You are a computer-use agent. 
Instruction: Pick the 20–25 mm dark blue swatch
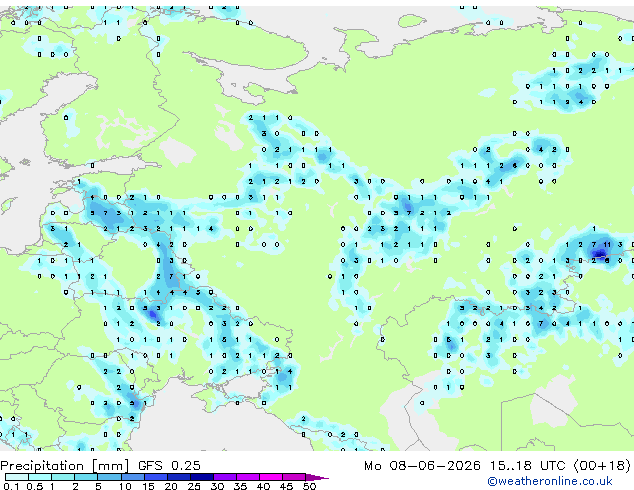179,477
